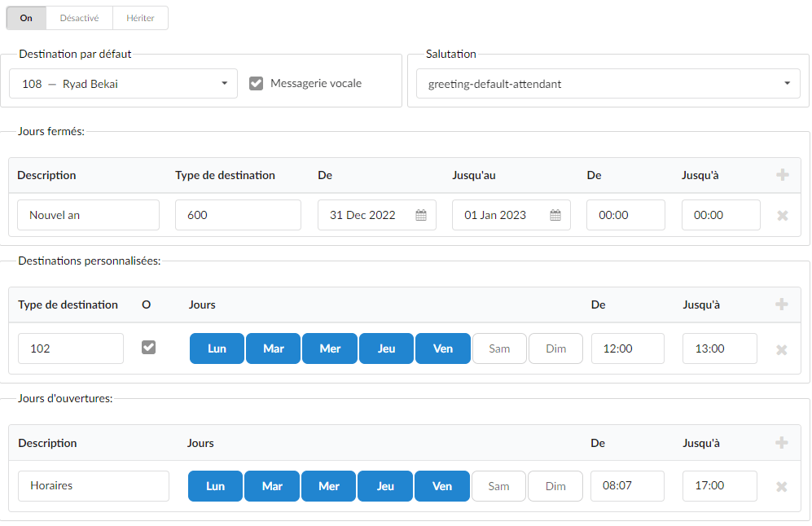Edit the 13:00 end time field
Screen dimensions: 812x526
[x=720, y=348]
